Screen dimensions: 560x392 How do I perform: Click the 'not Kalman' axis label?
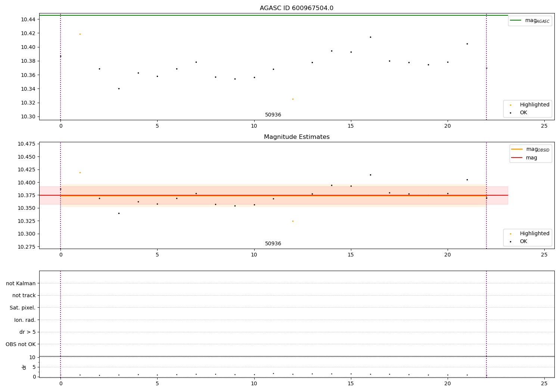click(21, 283)
